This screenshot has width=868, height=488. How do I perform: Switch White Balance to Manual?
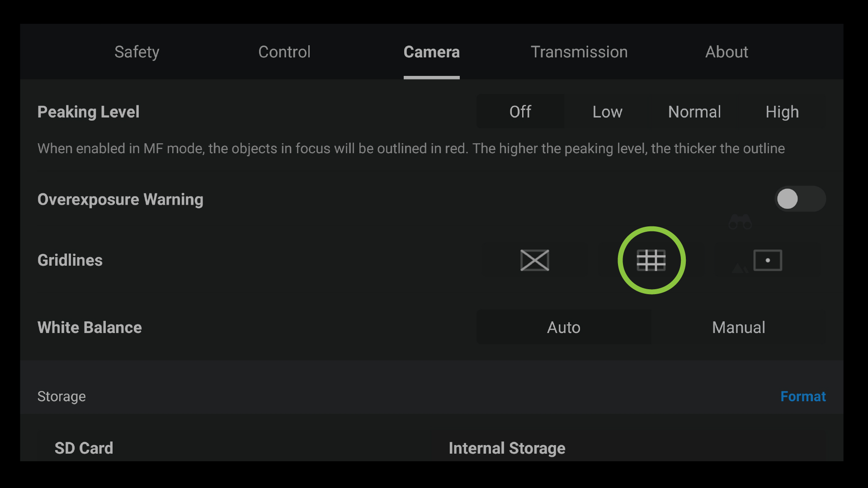tap(739, 327)
